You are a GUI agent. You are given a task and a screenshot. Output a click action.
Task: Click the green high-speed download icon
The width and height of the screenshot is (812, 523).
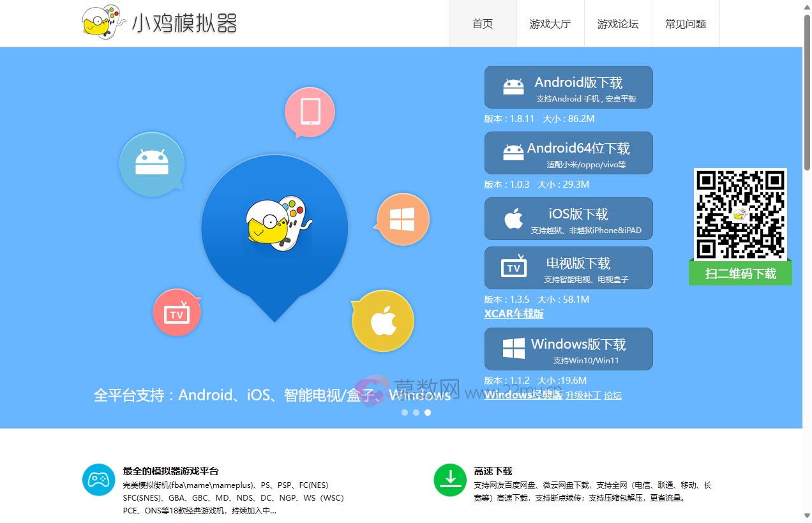[450, 480]
